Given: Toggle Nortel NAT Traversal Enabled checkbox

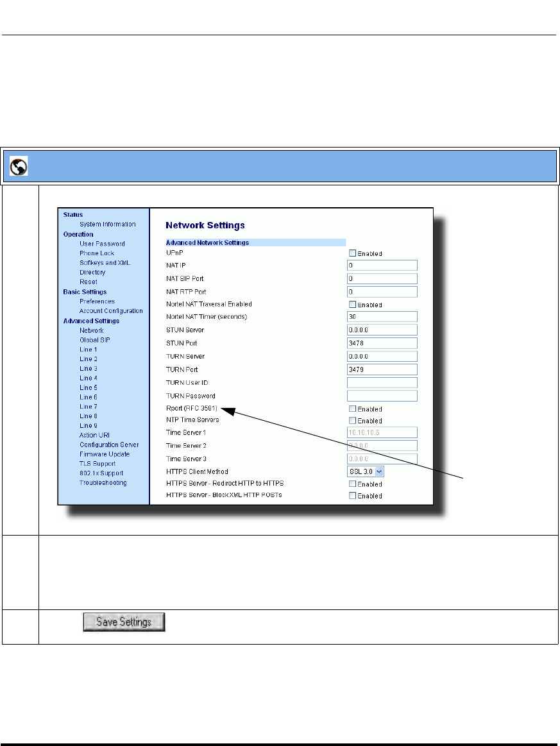Looking at the screenshot, I should pyautogui.click(x=353, y=305).
